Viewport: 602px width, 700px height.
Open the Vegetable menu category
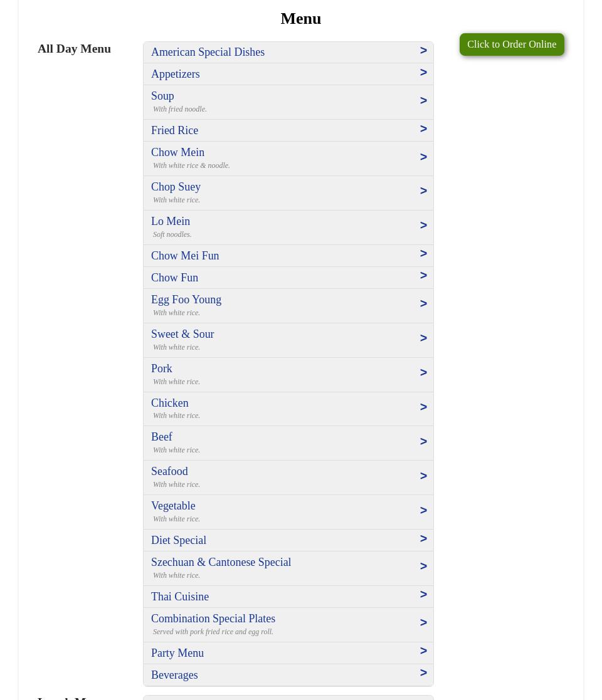[x=173, y=506]
